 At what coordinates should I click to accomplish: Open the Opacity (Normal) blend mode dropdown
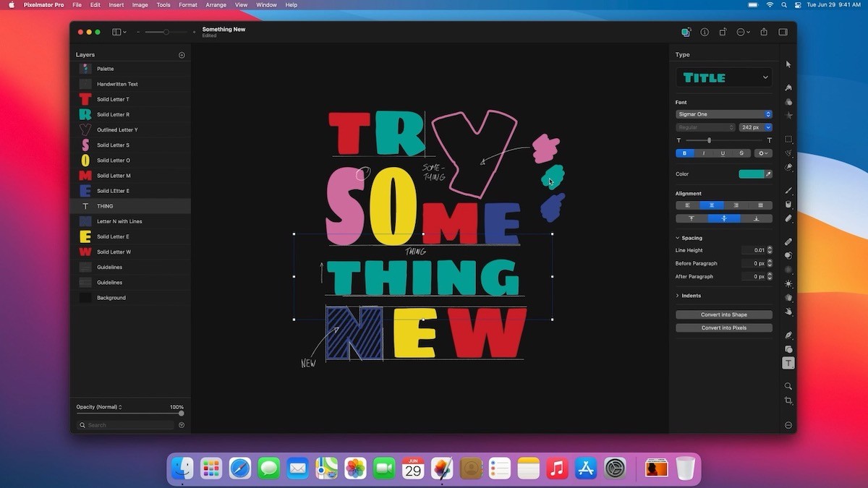[99, 407]
